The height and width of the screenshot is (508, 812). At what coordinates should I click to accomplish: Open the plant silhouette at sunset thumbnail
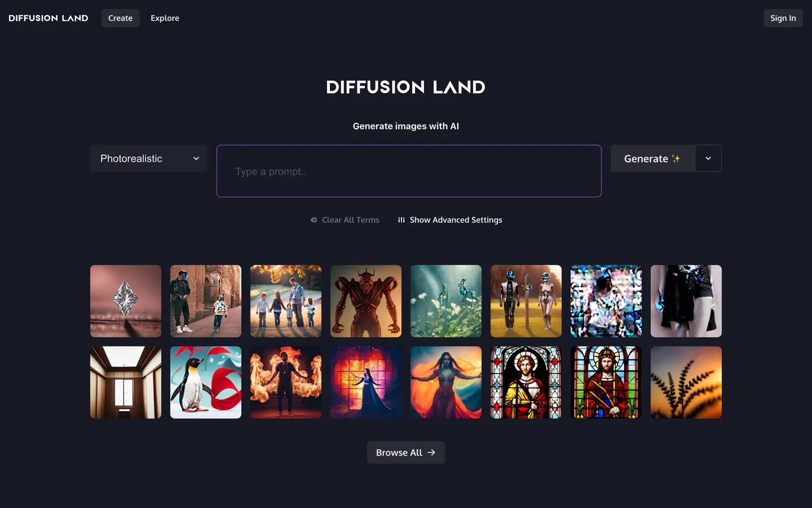tap(686, 383)
